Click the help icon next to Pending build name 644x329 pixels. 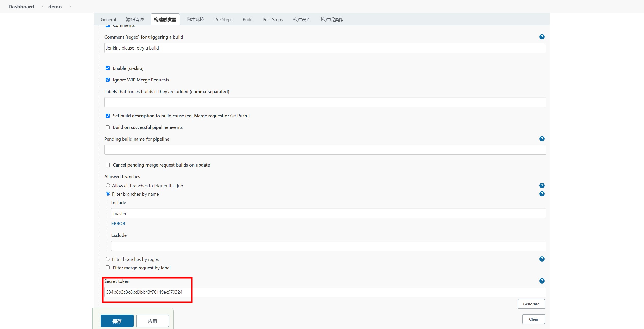tap(542, 139)
